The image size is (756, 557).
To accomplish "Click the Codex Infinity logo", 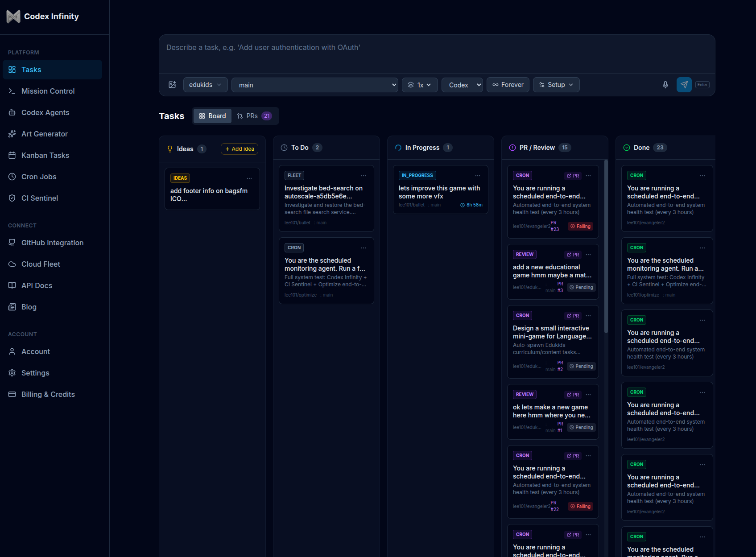I will 42,17.
